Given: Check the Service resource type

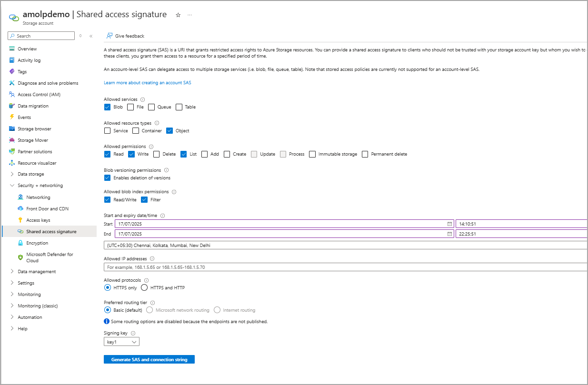Looking at the screenshot, I should pyautogui.click(x=107, y=130).
